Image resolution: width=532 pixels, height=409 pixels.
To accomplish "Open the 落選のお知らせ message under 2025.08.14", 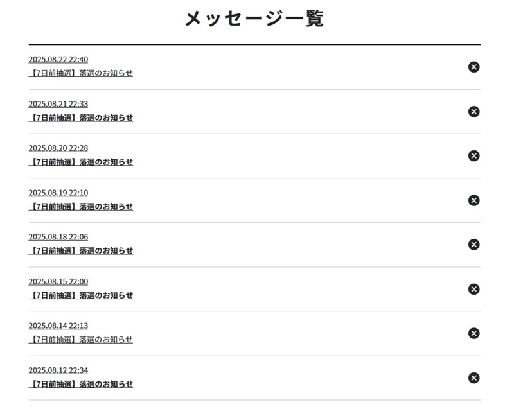I will 82,340.
